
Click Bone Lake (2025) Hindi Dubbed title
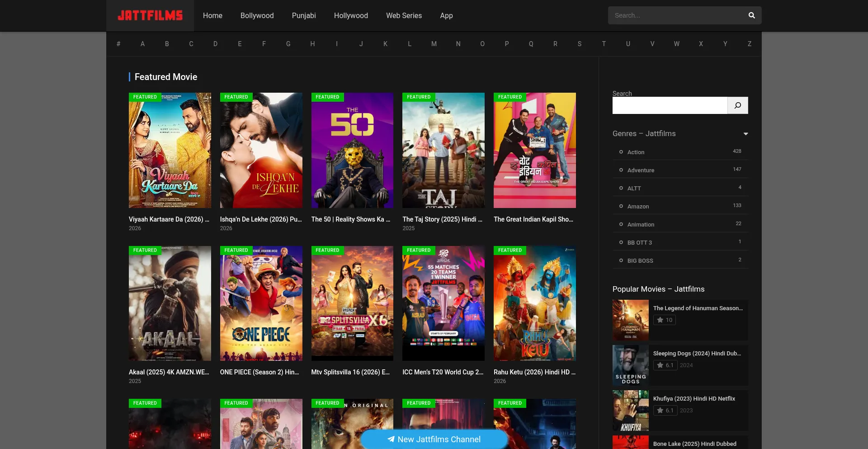695,444
